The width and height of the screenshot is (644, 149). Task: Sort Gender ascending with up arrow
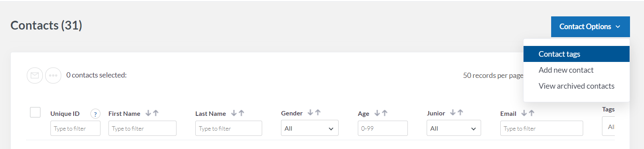pyautogui.click(x=318, y=113)
